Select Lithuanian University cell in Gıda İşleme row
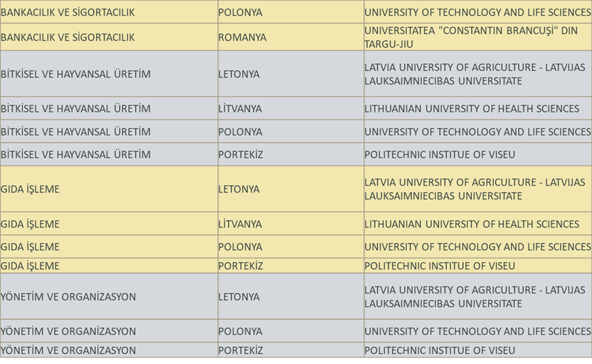 pos(472,224)
